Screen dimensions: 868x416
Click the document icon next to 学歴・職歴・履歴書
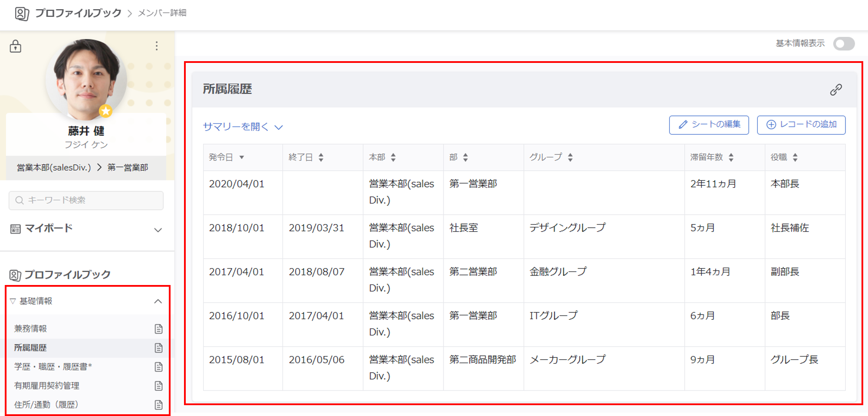(159, 367)
